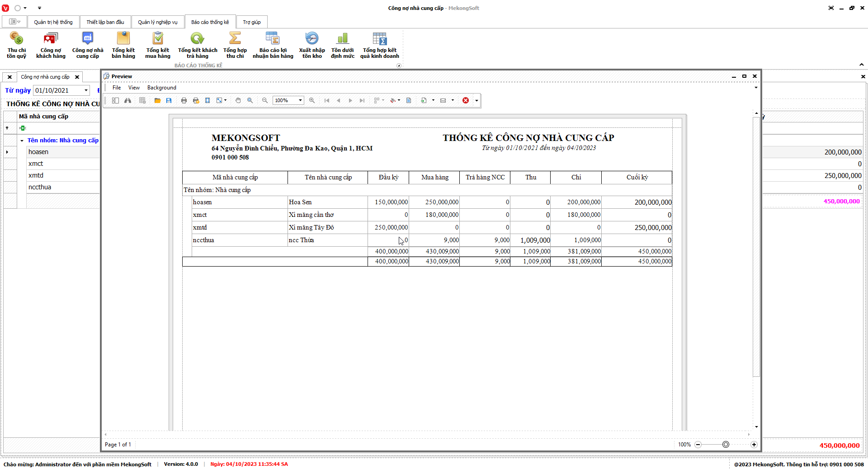Close the Công nợ nhà cung cấp tab
The width and height of the screenshot is (868, 469).
coord(77,77)
